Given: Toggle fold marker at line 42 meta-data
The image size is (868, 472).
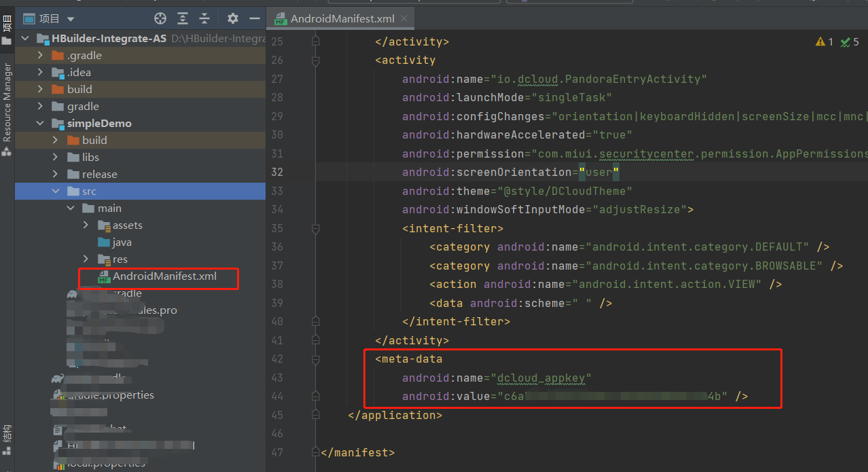Looking at the screenshot, I should [315, 359].
